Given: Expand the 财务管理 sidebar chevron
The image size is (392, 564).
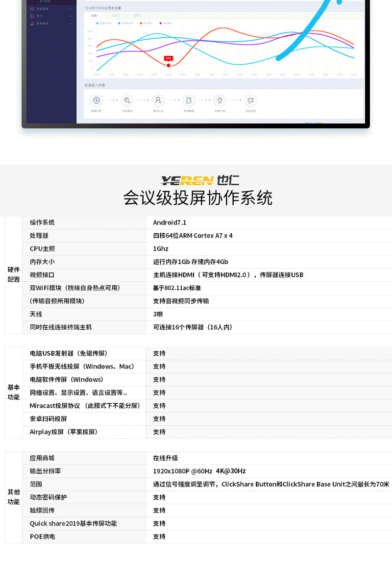Looking at the screenshot, I should coord(71,9).
